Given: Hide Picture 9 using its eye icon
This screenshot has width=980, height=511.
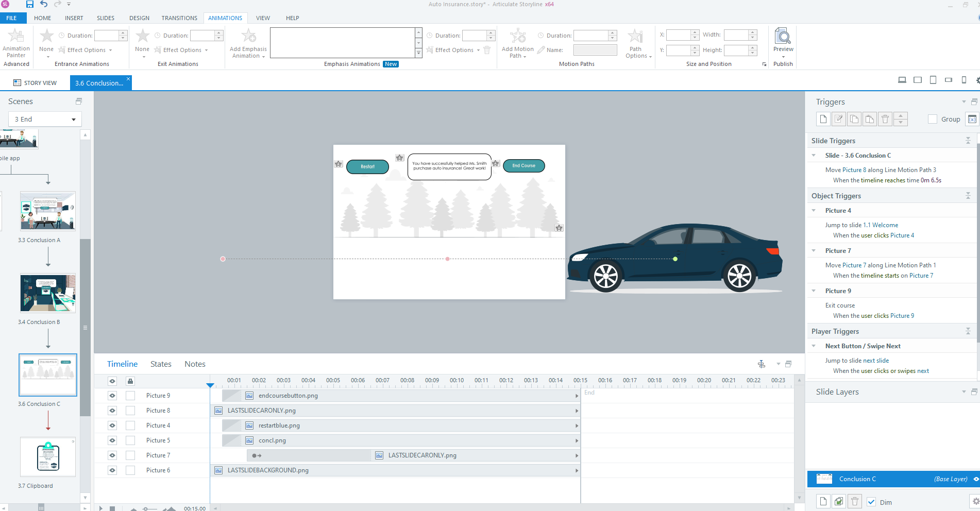Looking at the screenshot, I should (x=112, y=396).
